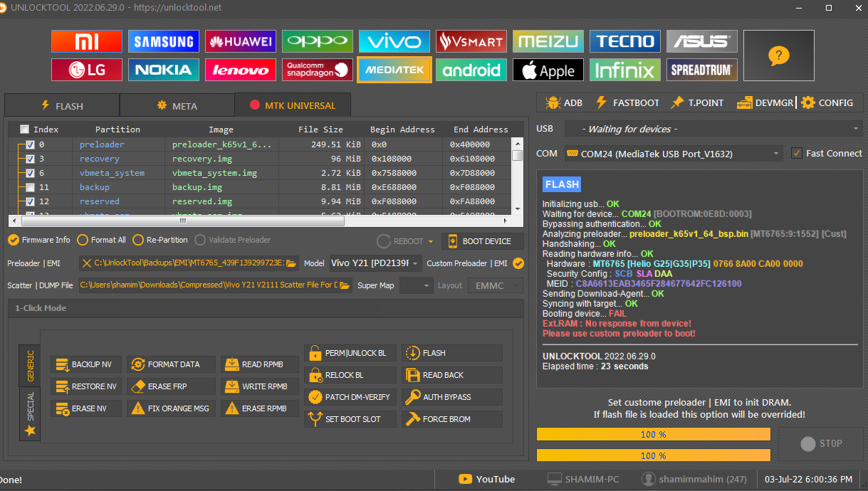868x491 pixels.
Task: Click the BACKUP NV button
Action: click(x=86, y=364)
